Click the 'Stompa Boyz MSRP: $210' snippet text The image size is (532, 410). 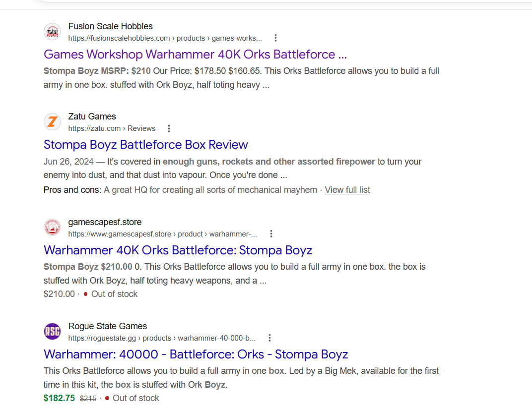pos(97,71)
